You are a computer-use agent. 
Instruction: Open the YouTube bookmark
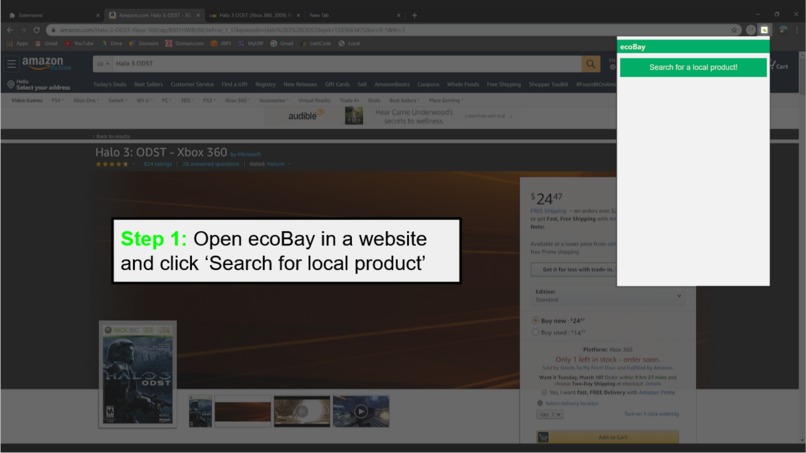tap(79, 44)
